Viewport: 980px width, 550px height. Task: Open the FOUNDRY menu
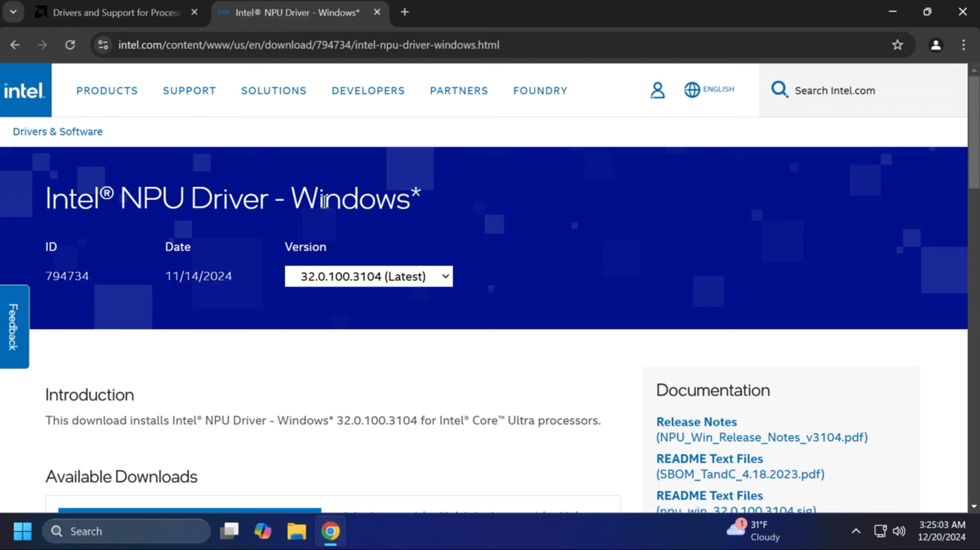(540, 91)
